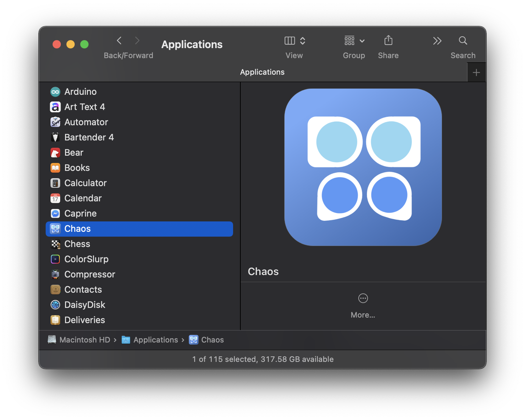Image resolution: width=525 pixels, height=420 pixels.
Task: Add a new tab with plus button
Action: click(x=476, y=73)
